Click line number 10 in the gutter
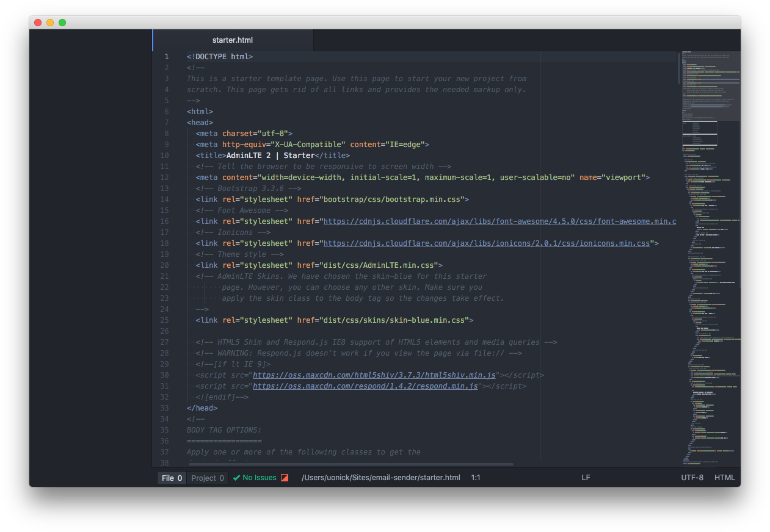This screenshot has width=770, height=532. (x=164, y=156)
